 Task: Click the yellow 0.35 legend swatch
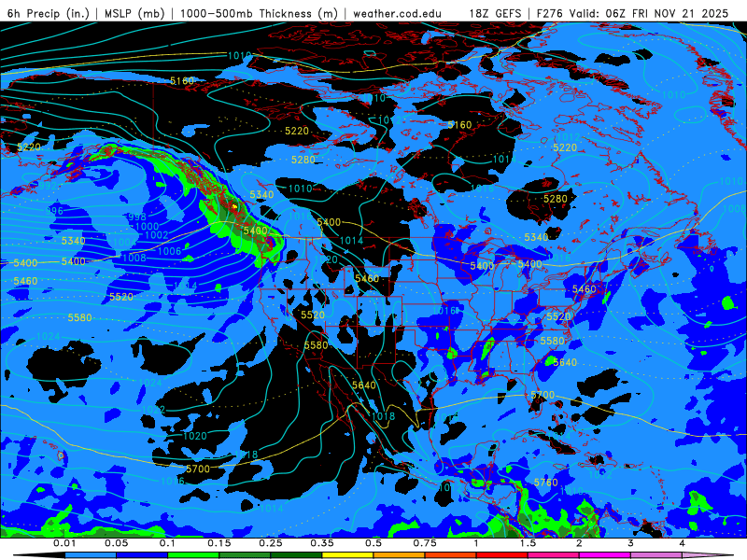[x=347, y=555]
